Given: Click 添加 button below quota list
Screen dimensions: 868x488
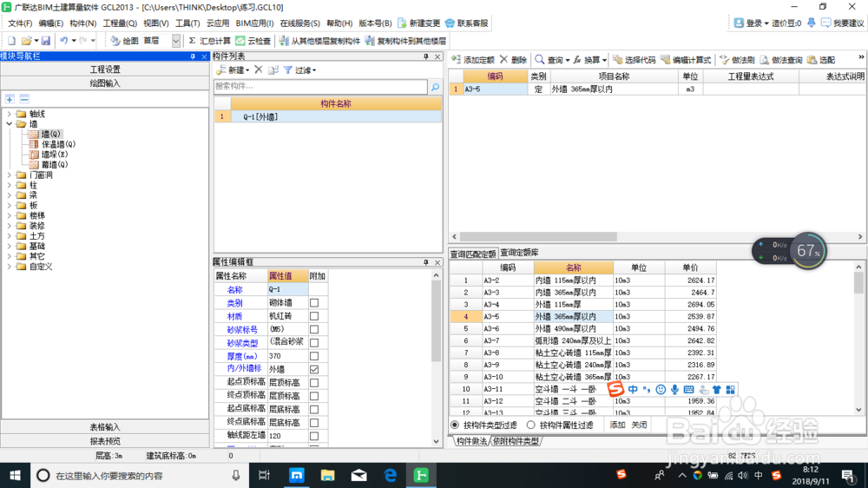Looking at the screenshot, I should (617, 425).
